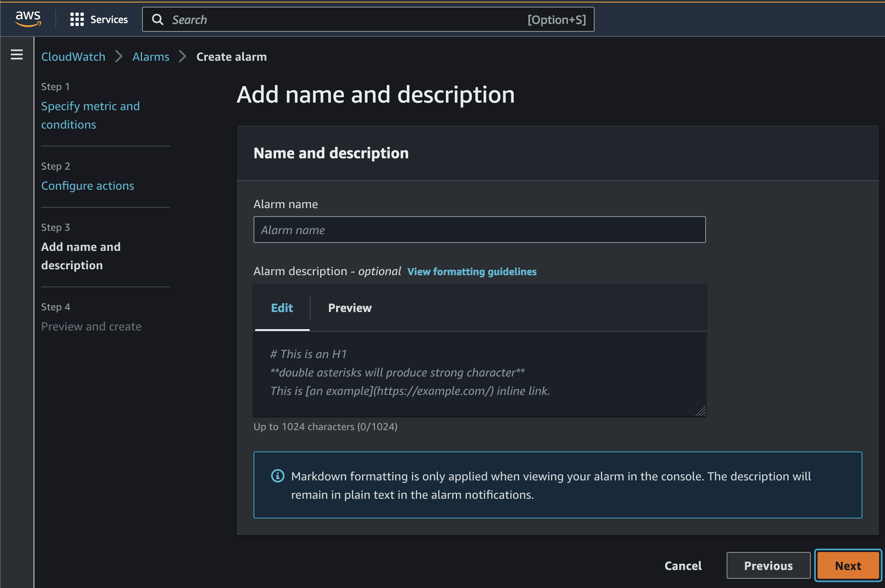Navigate to Alarms breadcrumb link
885x588 pixels.
[151, 57]
